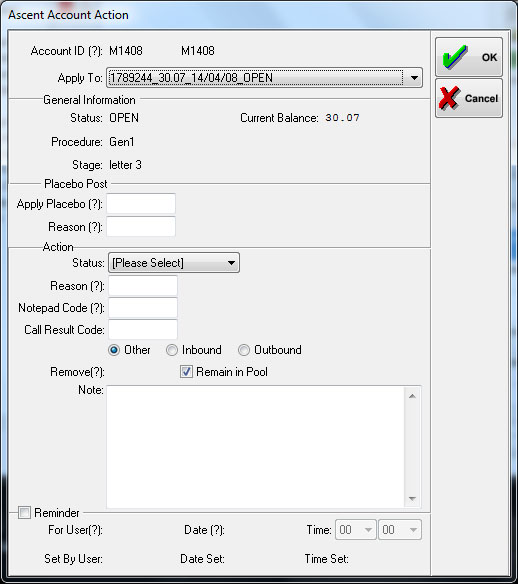The width and height of the screenshot is (518, 584).
Task: Click the Placebo Post Reason field
Action: (141, 226)
